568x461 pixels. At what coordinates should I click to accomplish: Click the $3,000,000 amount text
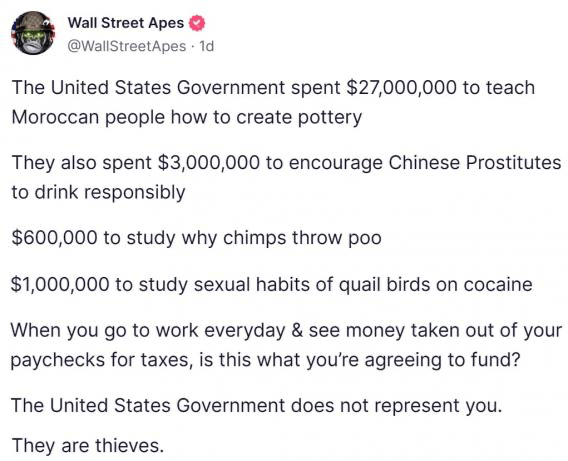pos(209,162)
